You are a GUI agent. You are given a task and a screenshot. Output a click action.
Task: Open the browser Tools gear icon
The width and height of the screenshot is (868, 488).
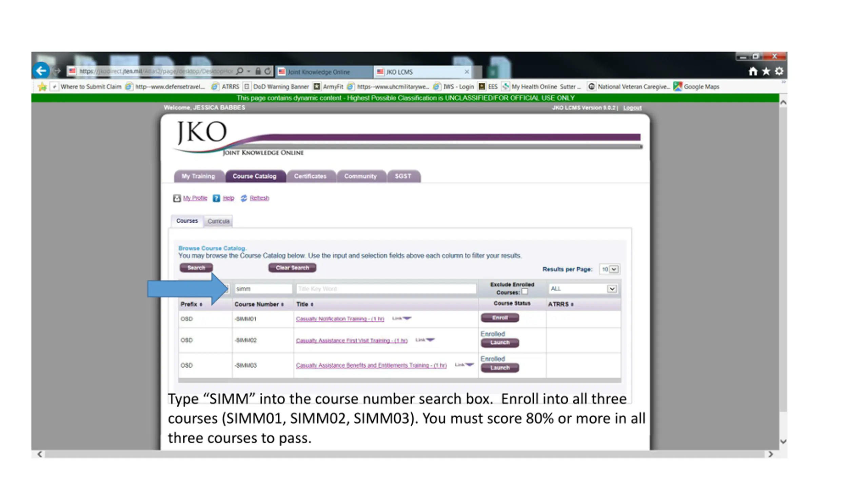[779, 71]
